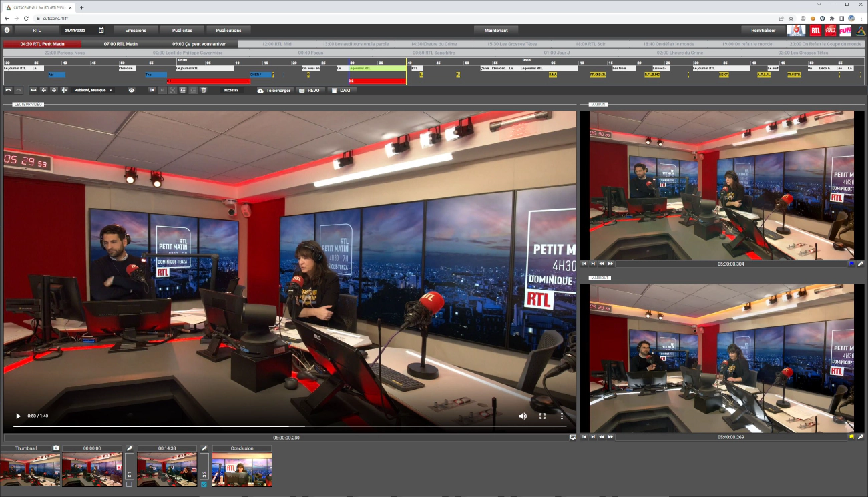868x497 pixels.
Task: Mute the main video volume icon
Action: pos(523,416)
